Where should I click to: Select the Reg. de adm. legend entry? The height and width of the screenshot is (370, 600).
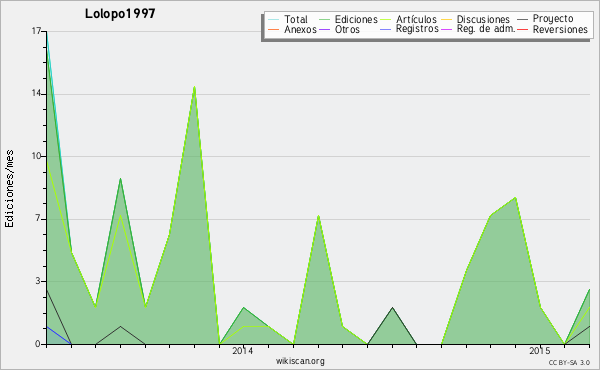(x=486, y=29)
